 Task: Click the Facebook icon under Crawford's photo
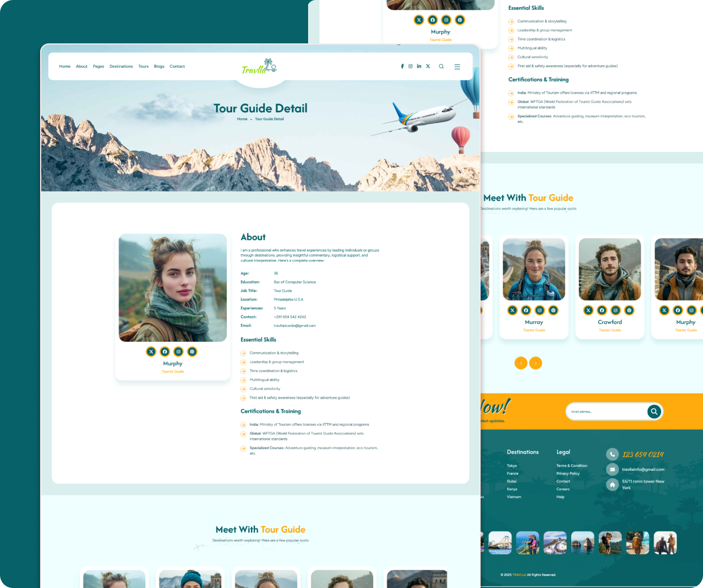point(602,310)
